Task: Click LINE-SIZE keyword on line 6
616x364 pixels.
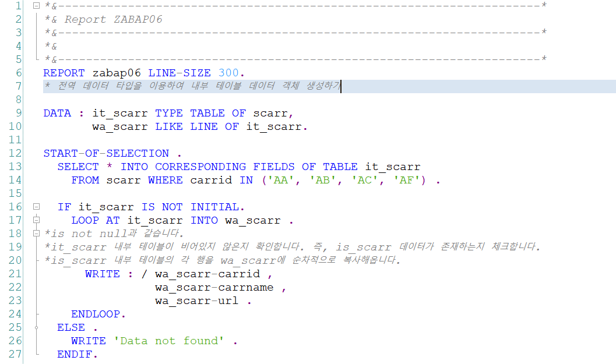Action: pos(179,73)
